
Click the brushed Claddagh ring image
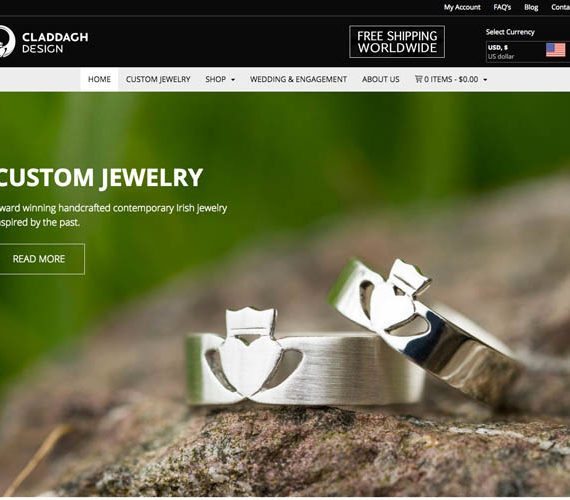pos(304,357)
